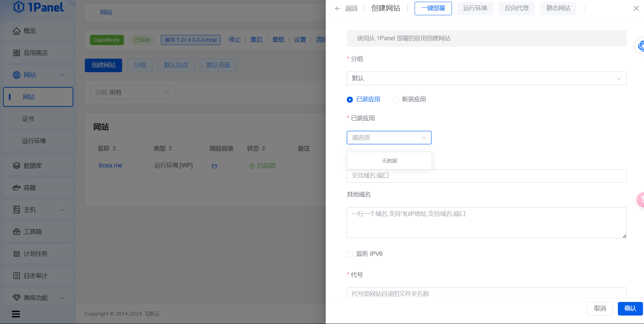The height and width of the screenshot is (324, 644).
Task: Click the 数据库 database layers icon
Action: 17,166
